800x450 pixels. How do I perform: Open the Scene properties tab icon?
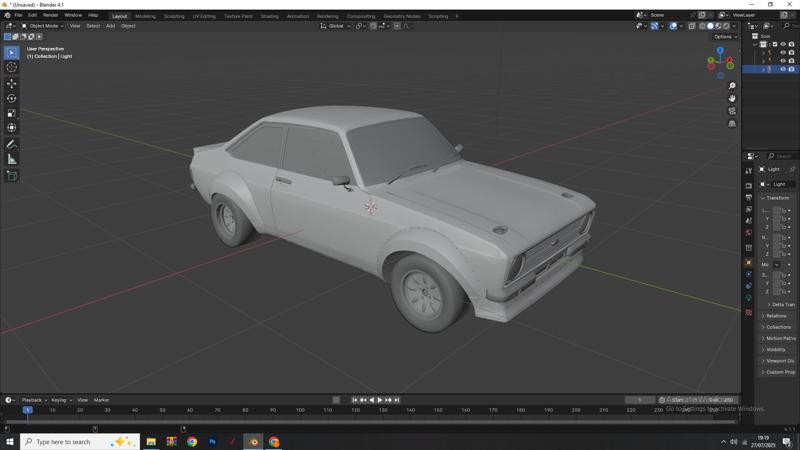coord(748,221)
